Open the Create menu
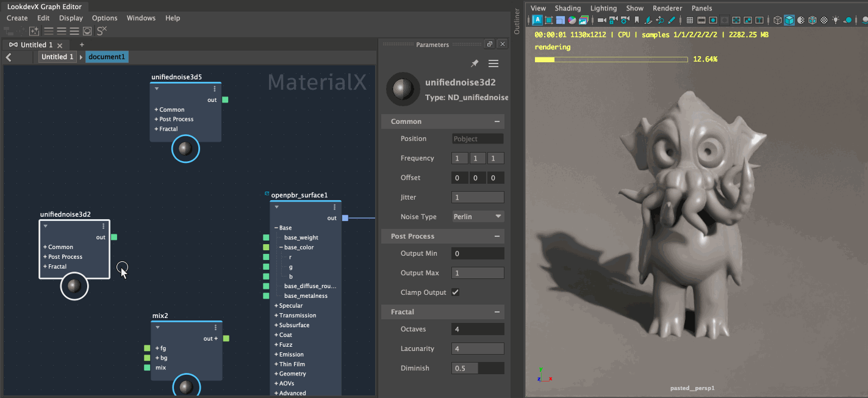 (x=17, y=18)
